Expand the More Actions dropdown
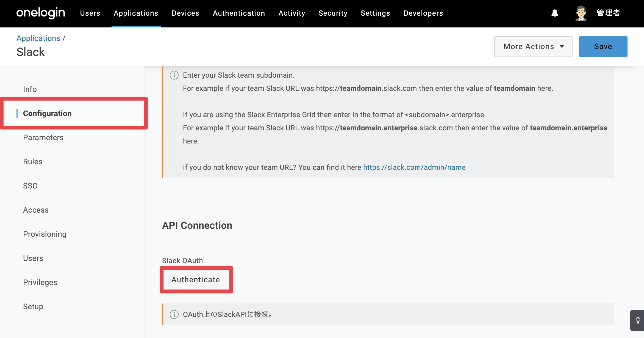644x338 pixels. coord(533,47)
